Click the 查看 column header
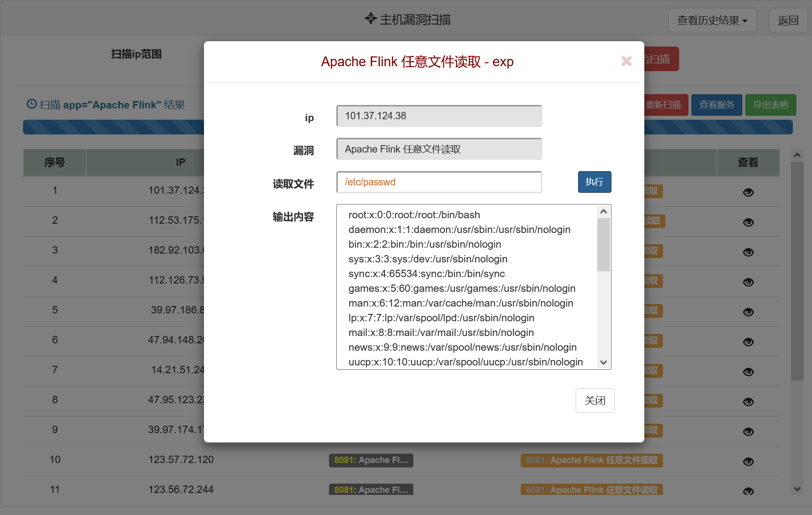Screen dimensions: 812x515 [x=748, y=162]
